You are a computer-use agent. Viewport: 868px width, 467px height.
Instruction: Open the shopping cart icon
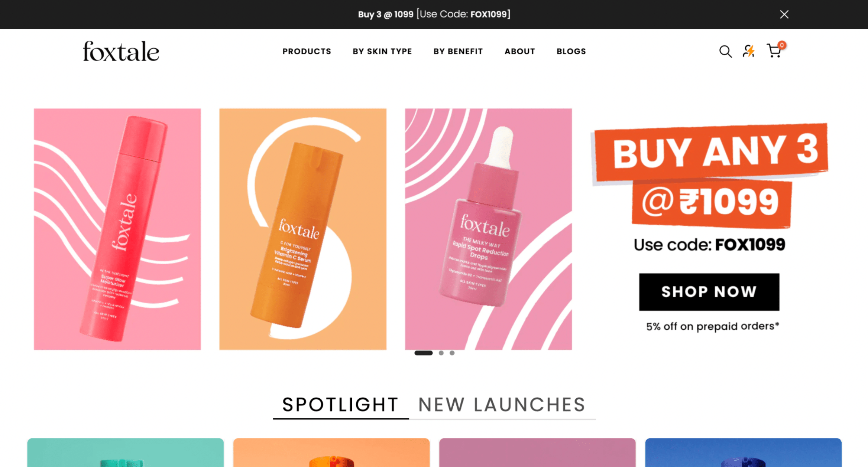775,50
